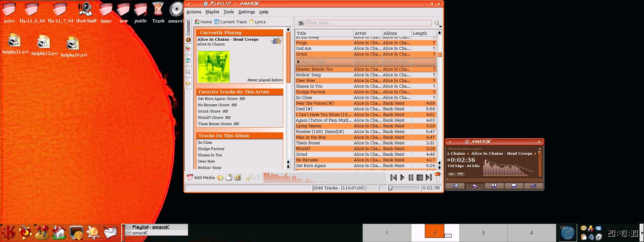Sort the playlist by the Title column header
This screenshot has width=644, height=242.
click(x=324, y=33)
